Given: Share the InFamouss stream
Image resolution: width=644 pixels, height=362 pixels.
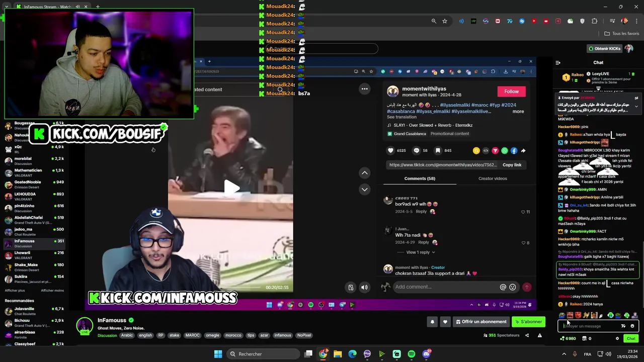Looking at the screenshot, I should [x=527, y=335].
